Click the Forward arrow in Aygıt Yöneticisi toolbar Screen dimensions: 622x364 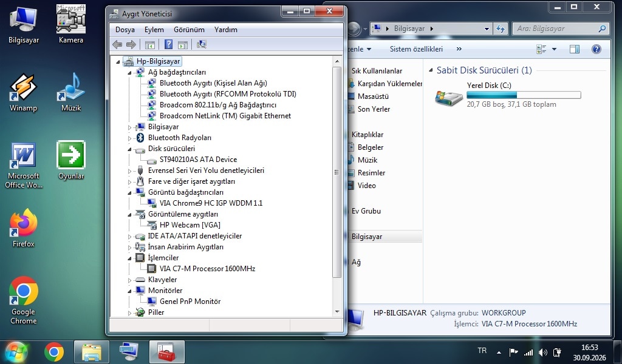131,44
